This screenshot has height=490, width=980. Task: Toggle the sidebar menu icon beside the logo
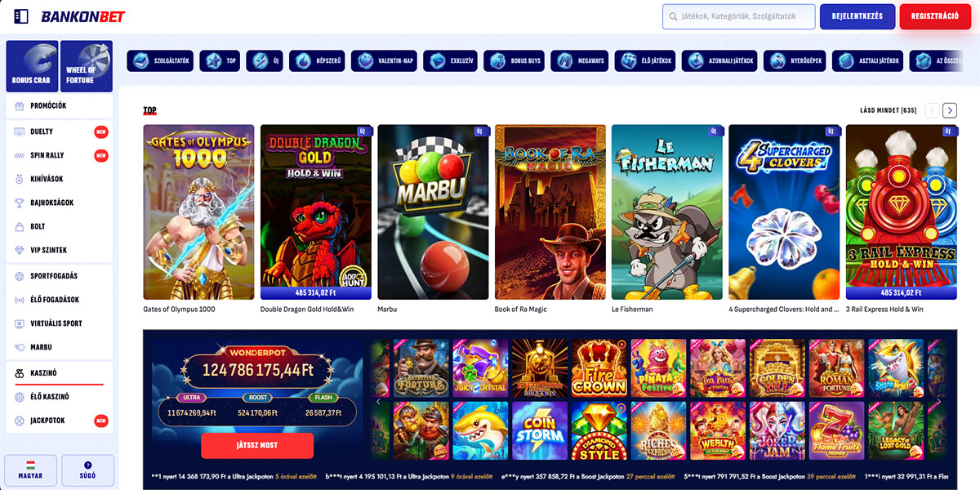[21, 16]
